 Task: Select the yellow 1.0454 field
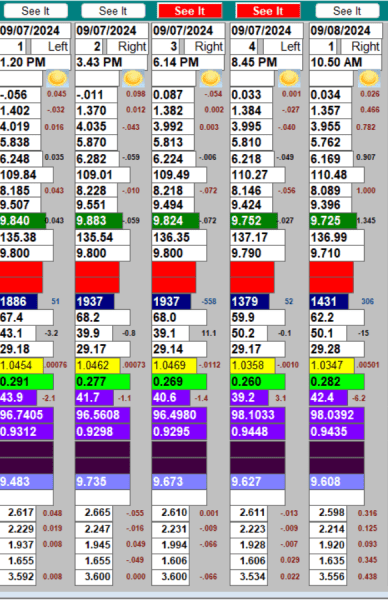point(21,365)
